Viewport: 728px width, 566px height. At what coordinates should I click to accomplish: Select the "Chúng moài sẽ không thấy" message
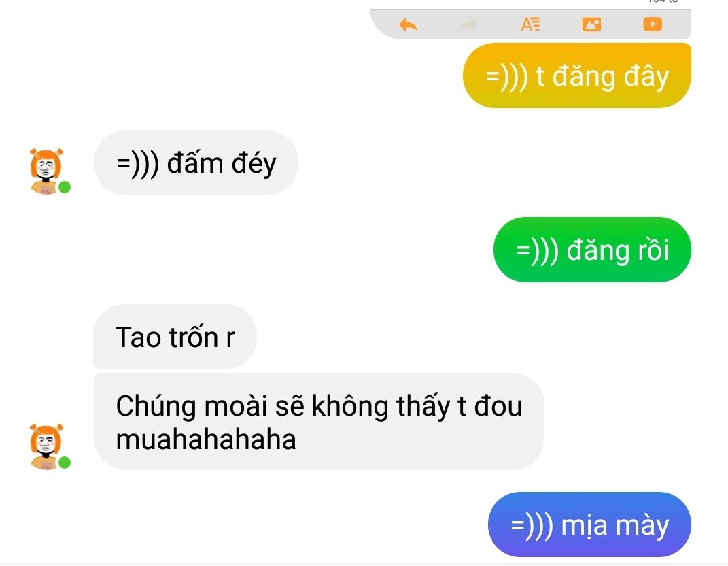[319, 422]
